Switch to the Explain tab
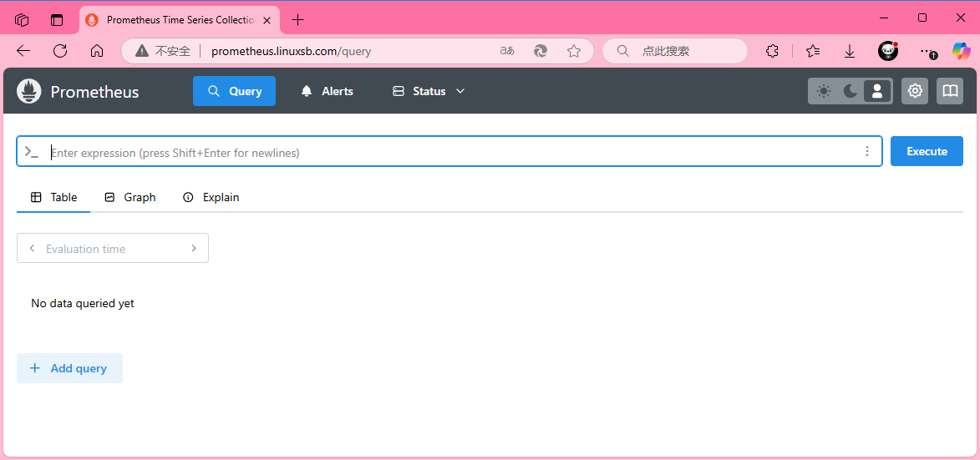 coord(211,197)
